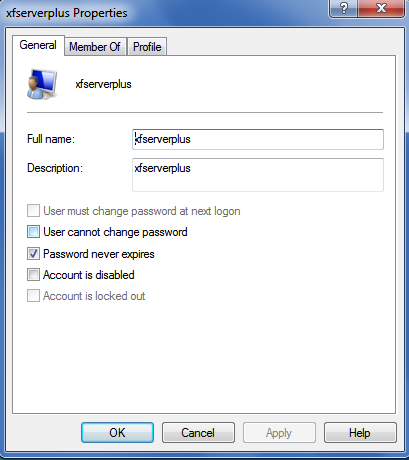Click the "Description:" label

click(x=55, y=168)
